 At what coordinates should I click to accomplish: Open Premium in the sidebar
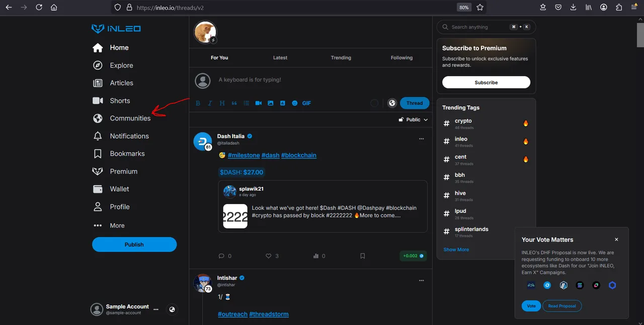115,171
